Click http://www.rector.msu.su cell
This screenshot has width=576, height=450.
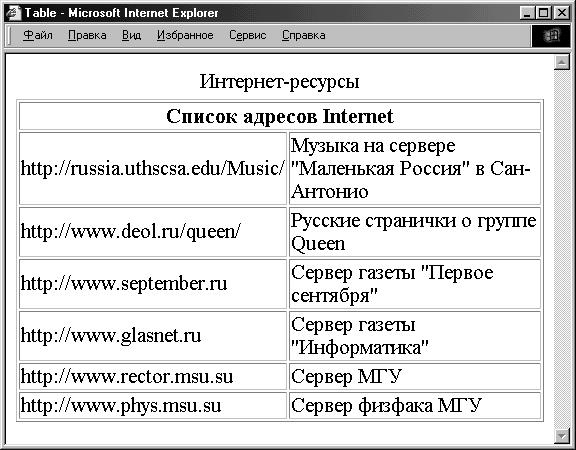pos(153,377)
